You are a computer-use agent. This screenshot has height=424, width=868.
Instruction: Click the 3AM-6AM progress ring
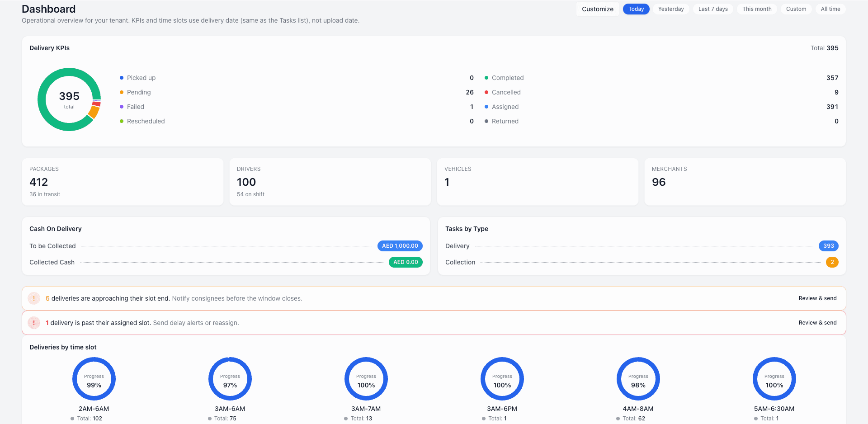pos(230,379)
